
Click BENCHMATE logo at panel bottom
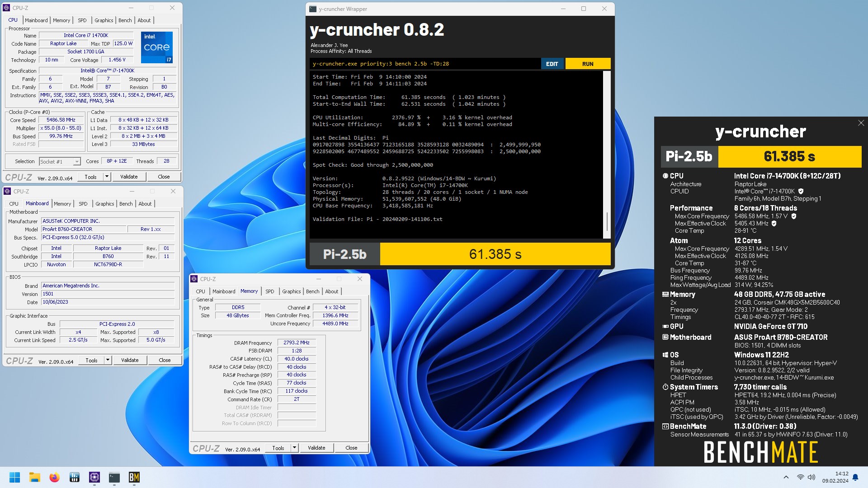[761, 452]
